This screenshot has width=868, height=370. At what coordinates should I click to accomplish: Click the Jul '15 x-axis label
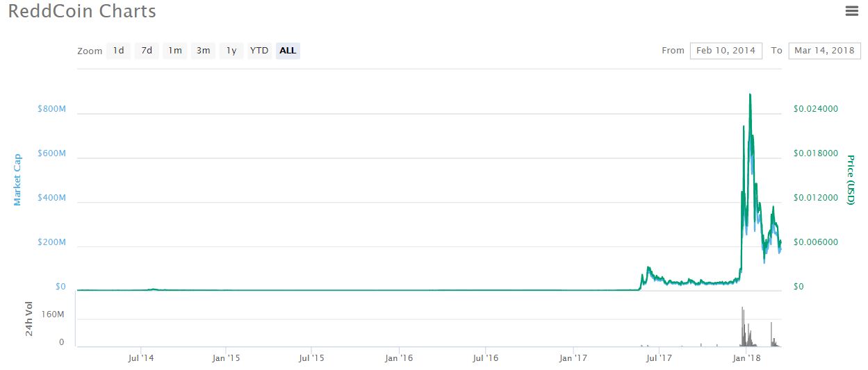coord(311,358)
